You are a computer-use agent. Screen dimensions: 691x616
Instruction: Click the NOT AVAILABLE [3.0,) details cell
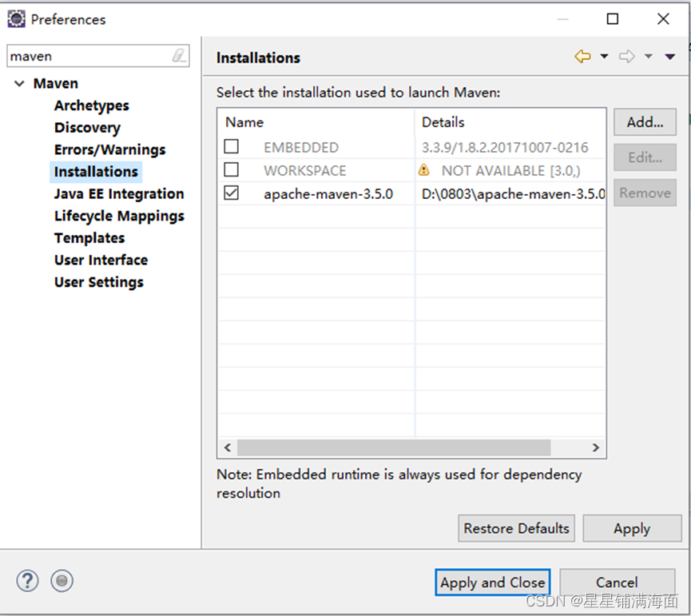pyautogui.click(x=510, y=170)
